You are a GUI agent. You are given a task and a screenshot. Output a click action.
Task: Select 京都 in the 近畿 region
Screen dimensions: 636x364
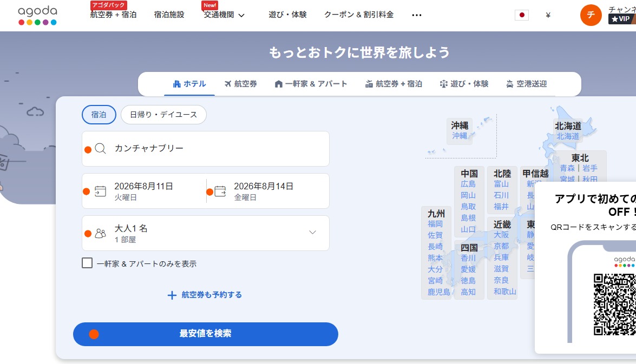tap(501, 246)
